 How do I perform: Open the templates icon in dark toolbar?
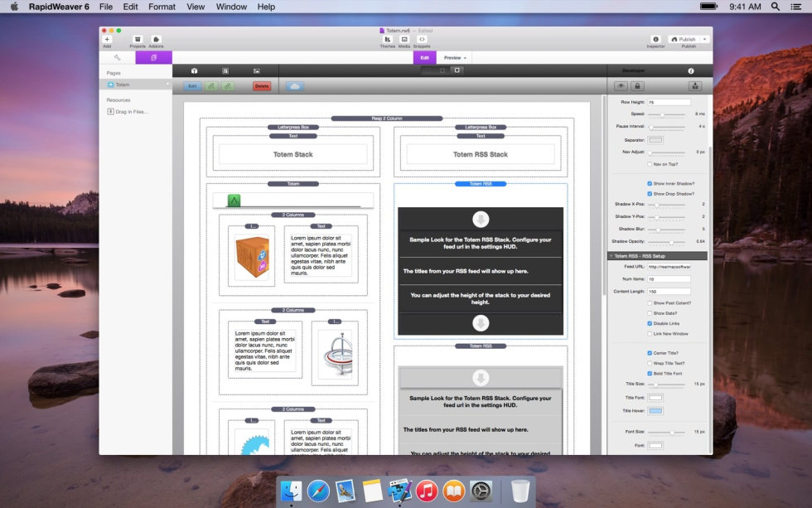225,71
